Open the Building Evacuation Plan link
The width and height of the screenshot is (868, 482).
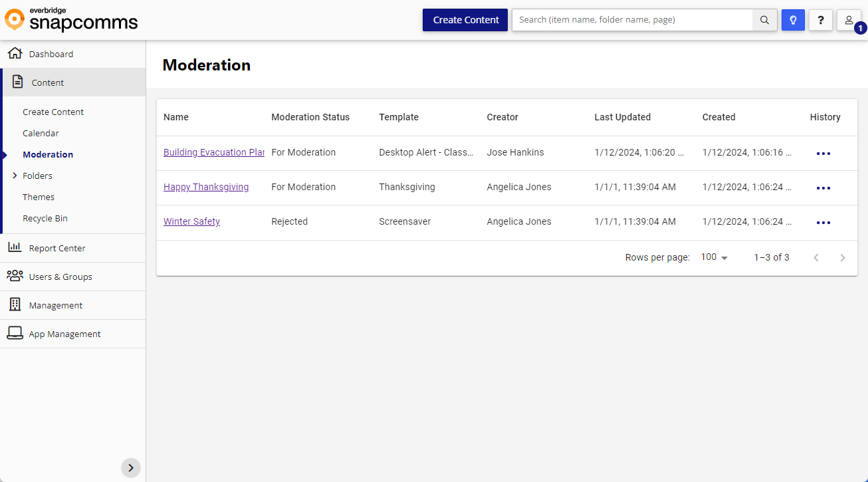point(214,152)
